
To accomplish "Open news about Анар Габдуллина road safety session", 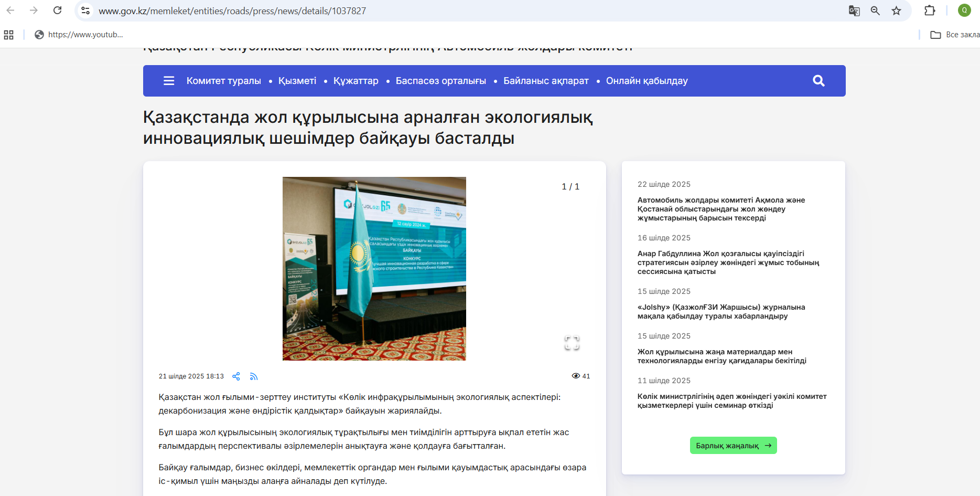I will tap(728, 262).
